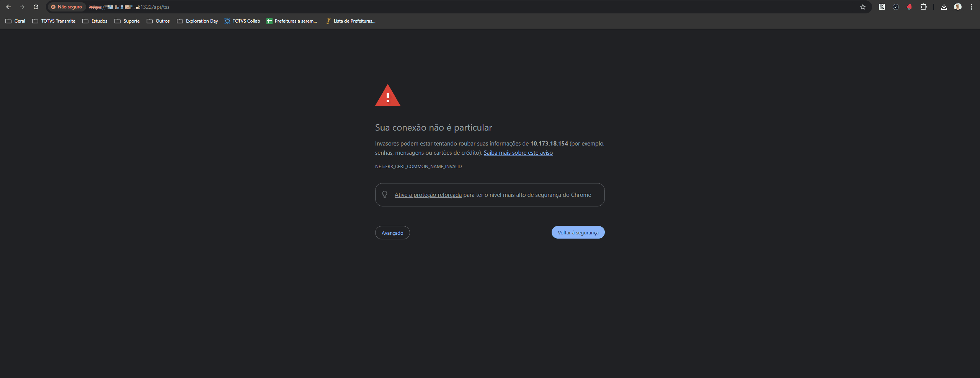This screenshot has height=378, width=980.
Task: Open the Geral bookmarks folder
Action: (15, 21)
